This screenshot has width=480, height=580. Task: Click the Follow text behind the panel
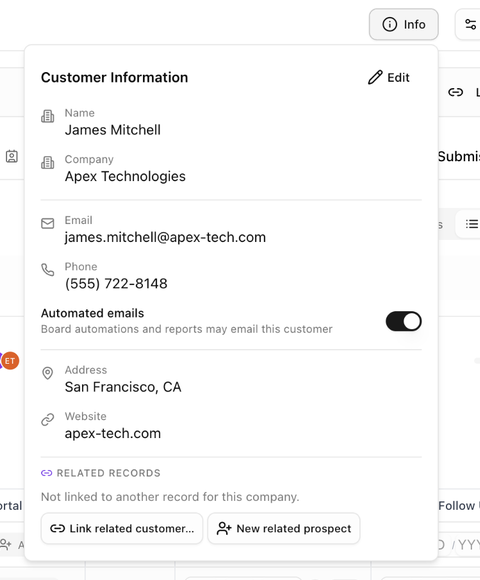click(457, 506)
